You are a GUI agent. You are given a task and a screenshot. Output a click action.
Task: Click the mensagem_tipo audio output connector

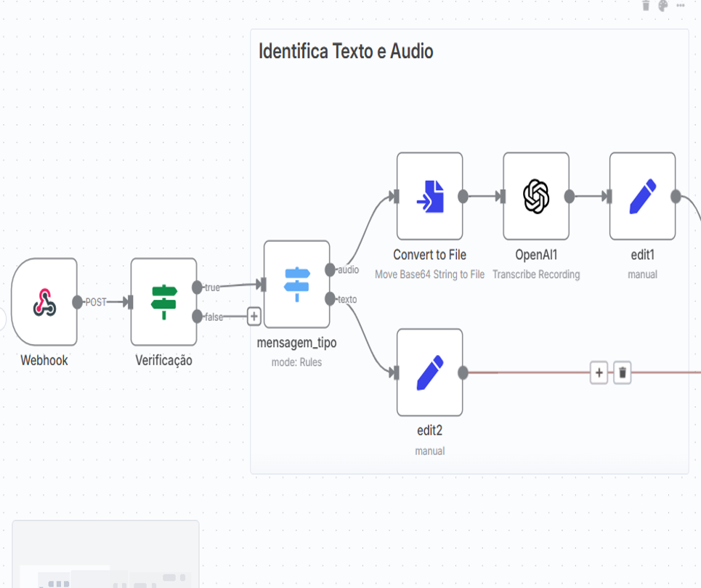(331, 269)
